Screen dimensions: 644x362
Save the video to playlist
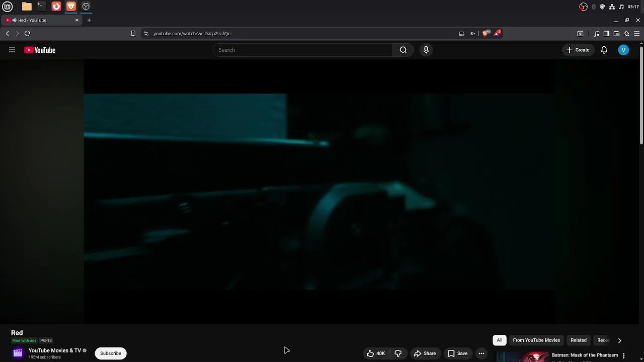[457, 353]
